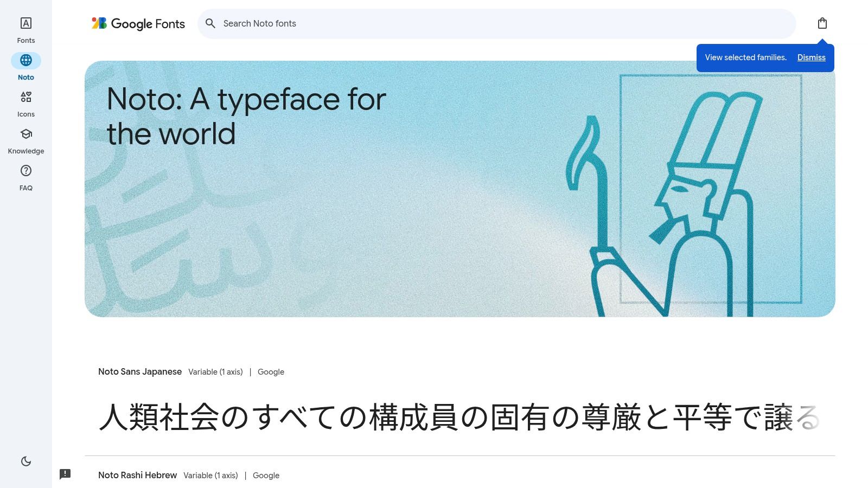Click 'Google' designer beside Noto Sans Japanese
This screenshot has height=488, width=868.
pos(271,372)
